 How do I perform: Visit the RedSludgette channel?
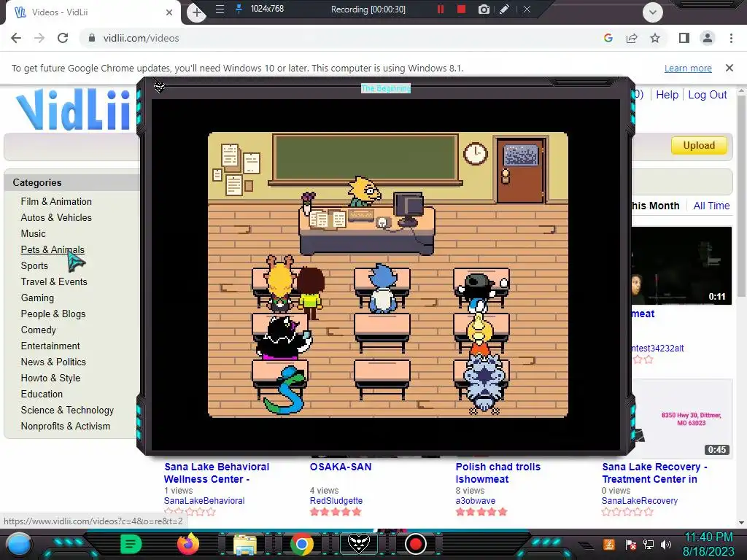click(336, 501)
